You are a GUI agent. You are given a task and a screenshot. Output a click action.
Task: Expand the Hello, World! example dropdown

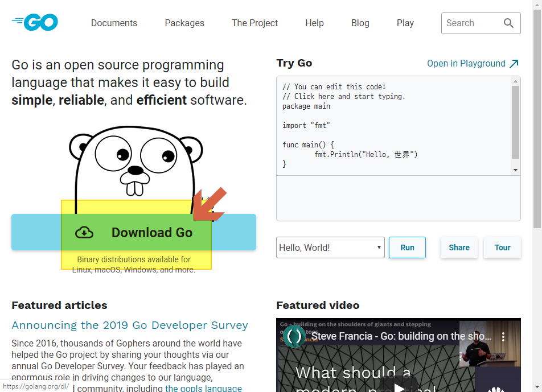[330, 247]
